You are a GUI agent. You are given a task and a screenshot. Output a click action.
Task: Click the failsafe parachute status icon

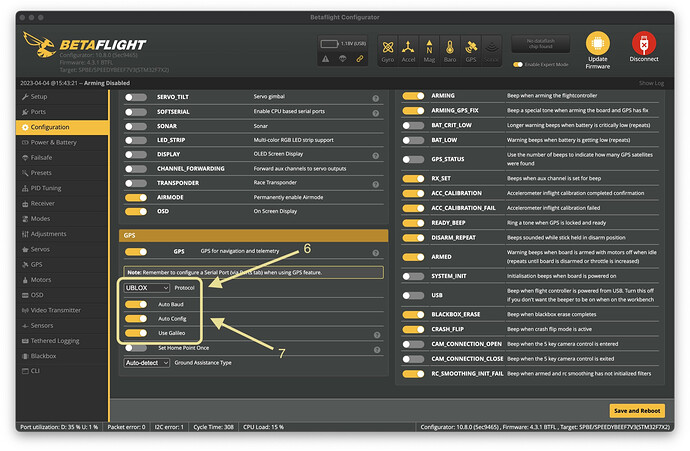pyautogui.click(x=342, y=59)
